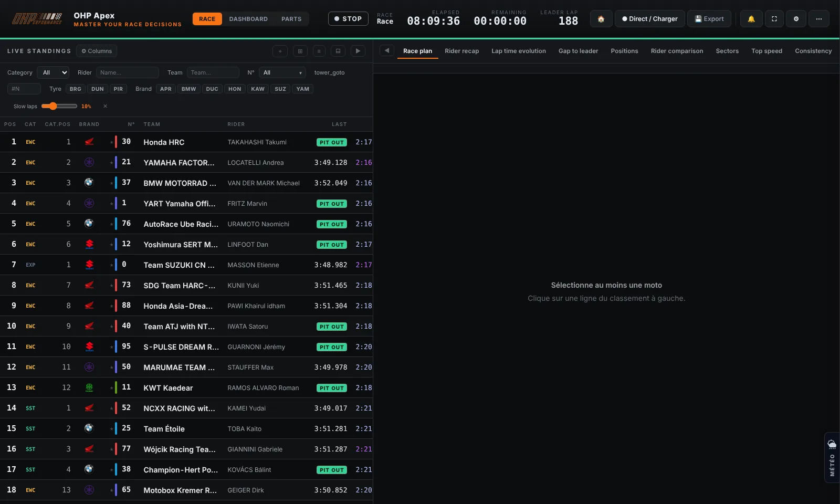Click the LAST column header

pos(339,124)
